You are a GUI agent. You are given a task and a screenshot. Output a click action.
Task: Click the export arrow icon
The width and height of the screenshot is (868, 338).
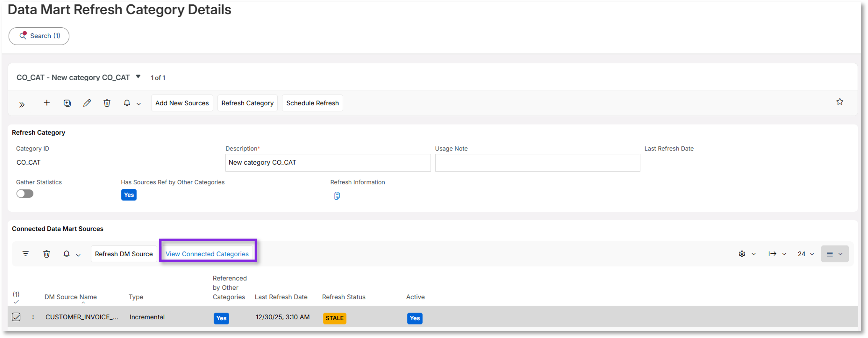(772, 254)
